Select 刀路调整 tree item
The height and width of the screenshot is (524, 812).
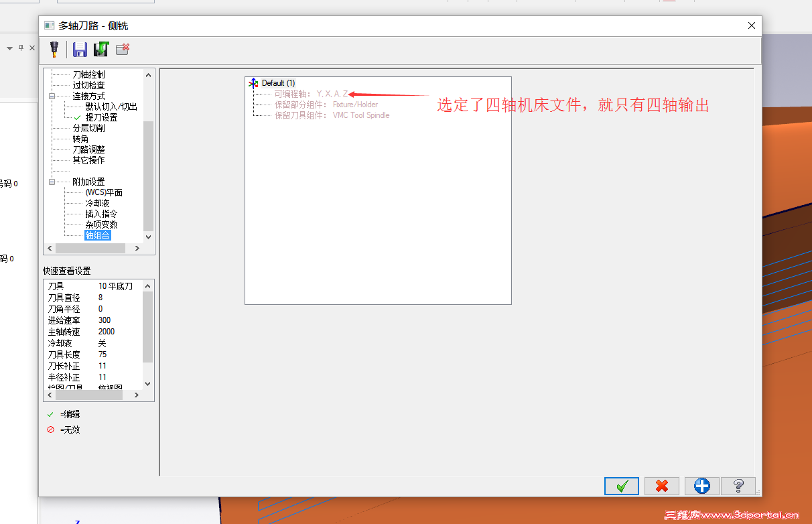[x=88, y=149]
